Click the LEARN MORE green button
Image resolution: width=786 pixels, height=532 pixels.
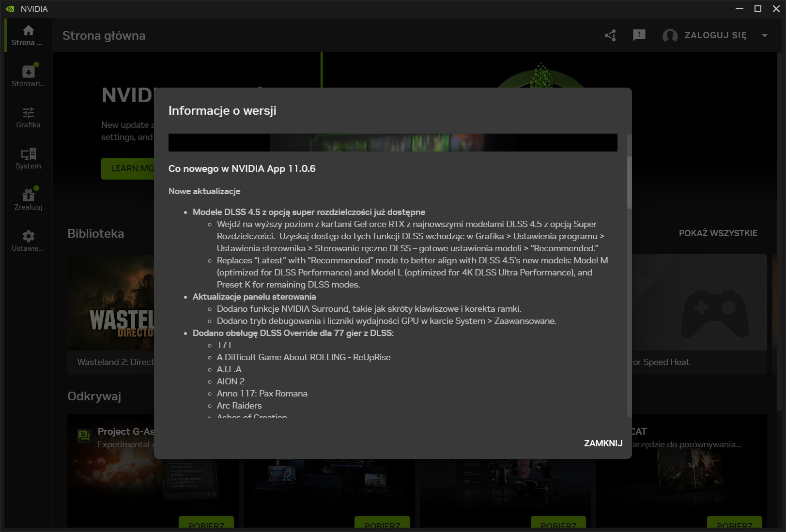128,168
